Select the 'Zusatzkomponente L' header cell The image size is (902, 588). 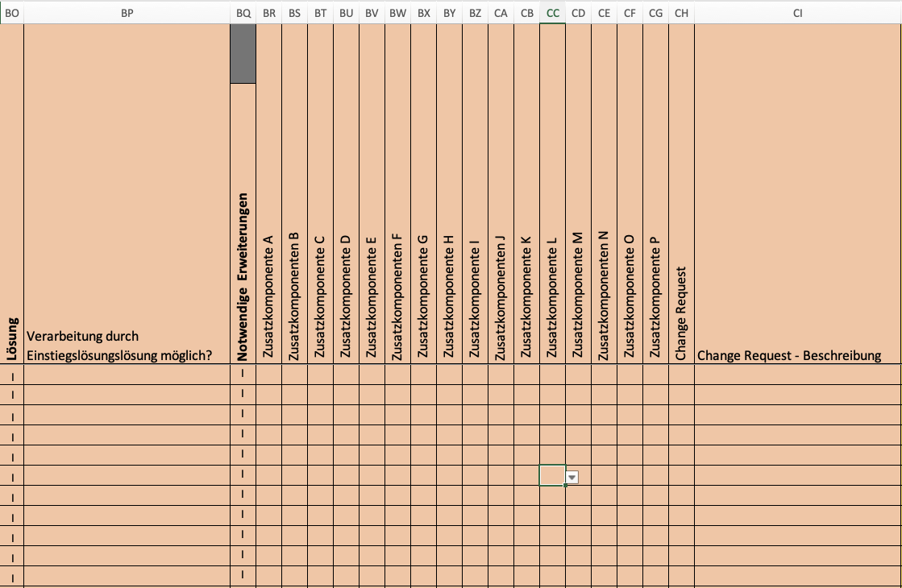[x=552, y=296]
